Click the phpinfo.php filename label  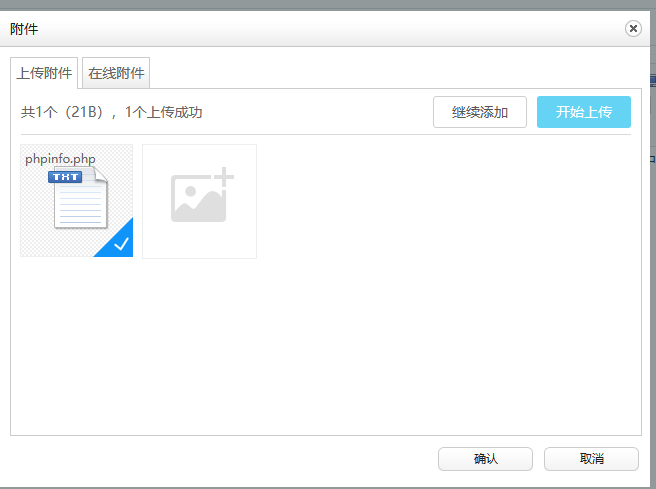[x=59, y=158]
